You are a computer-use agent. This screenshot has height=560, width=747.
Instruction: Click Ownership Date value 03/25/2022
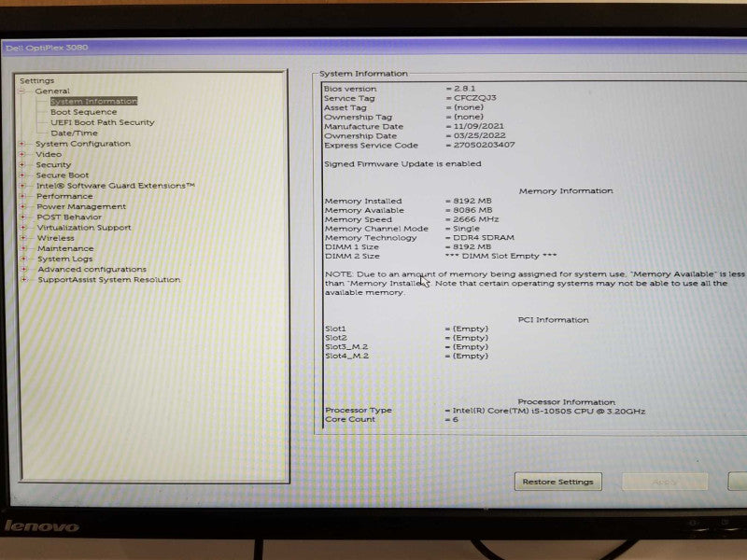[479, 135]
